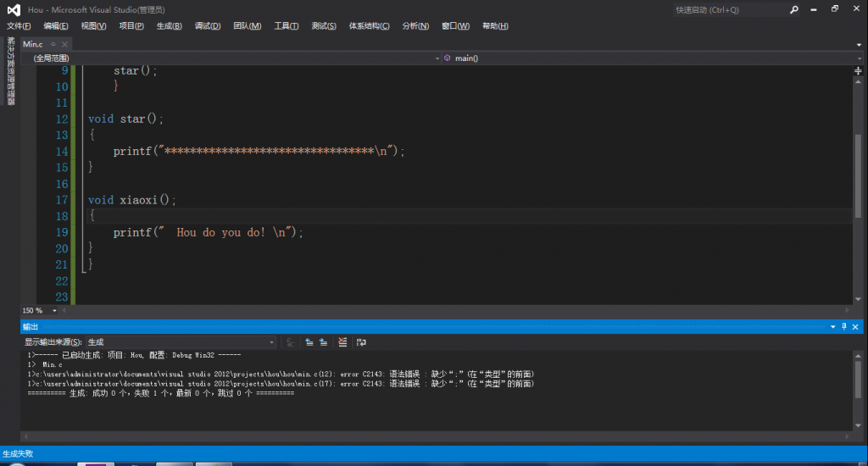Click the Find Message in Code icon
This screenshot has width=868, height=466.
point(290,342)
